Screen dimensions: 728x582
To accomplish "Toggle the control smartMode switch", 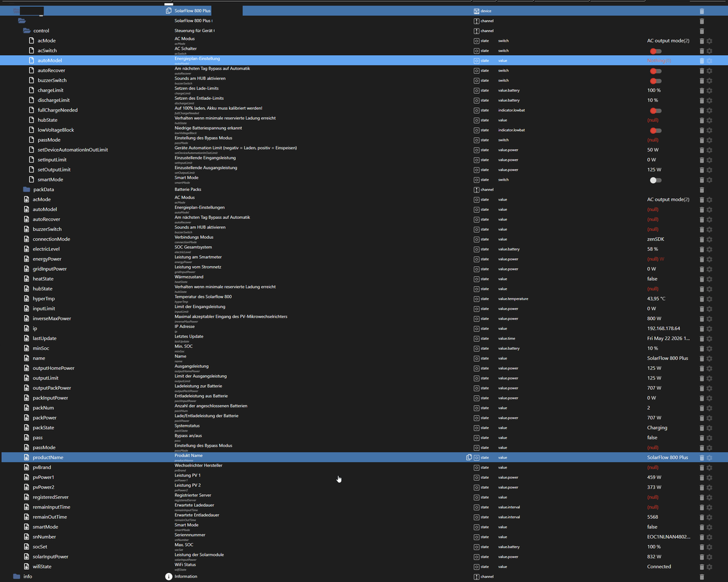I will [x=655, y=180].
